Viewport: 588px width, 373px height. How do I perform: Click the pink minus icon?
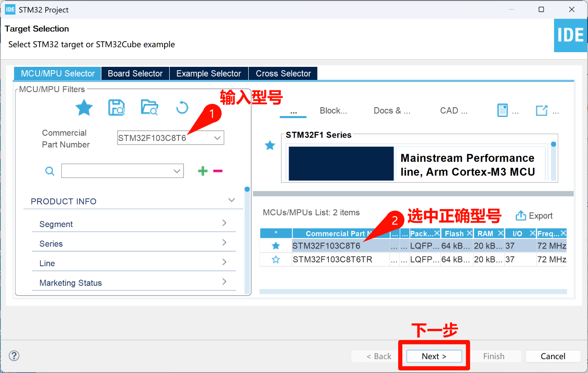point(218,171)
